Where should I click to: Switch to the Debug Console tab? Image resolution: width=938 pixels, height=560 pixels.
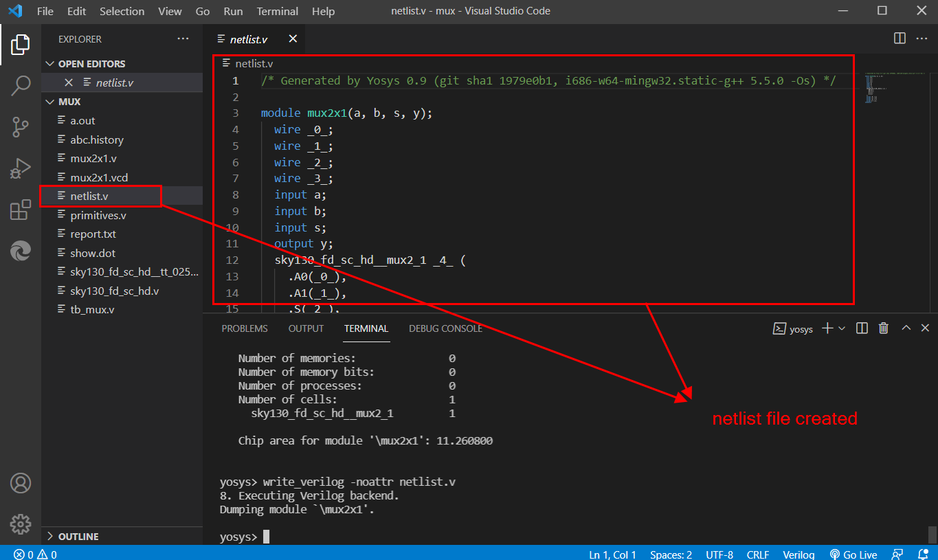(x=445, y=328)
